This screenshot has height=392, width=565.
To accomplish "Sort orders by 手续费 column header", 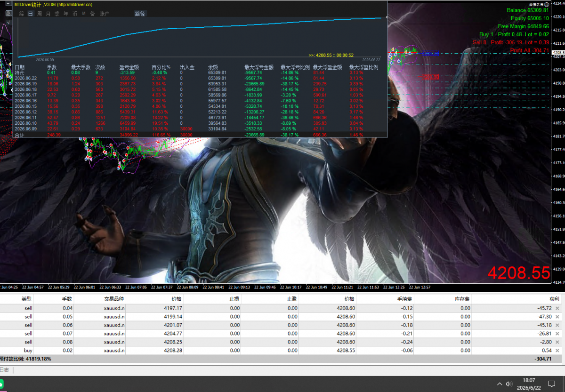I will 405,299.
